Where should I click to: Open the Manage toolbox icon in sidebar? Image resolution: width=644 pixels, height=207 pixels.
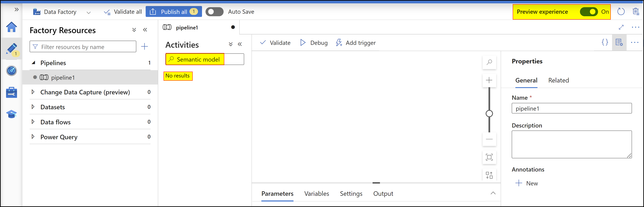[x=12, y=92]
